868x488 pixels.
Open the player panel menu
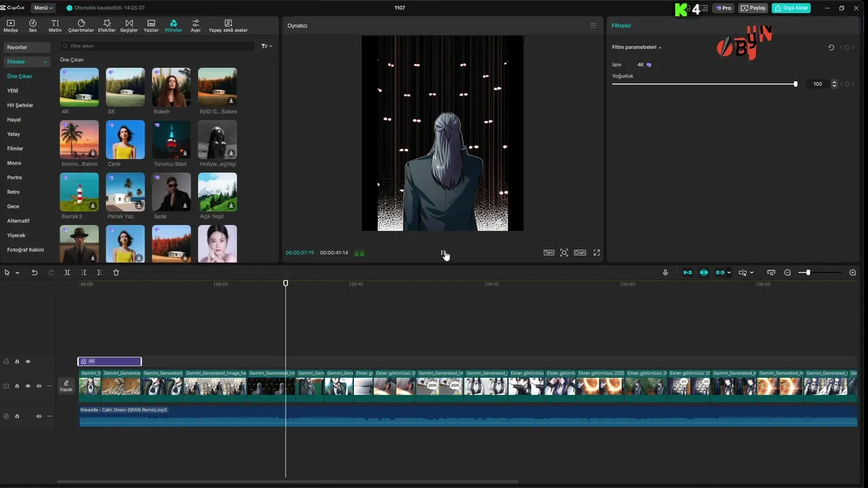[x=593, y=26]
